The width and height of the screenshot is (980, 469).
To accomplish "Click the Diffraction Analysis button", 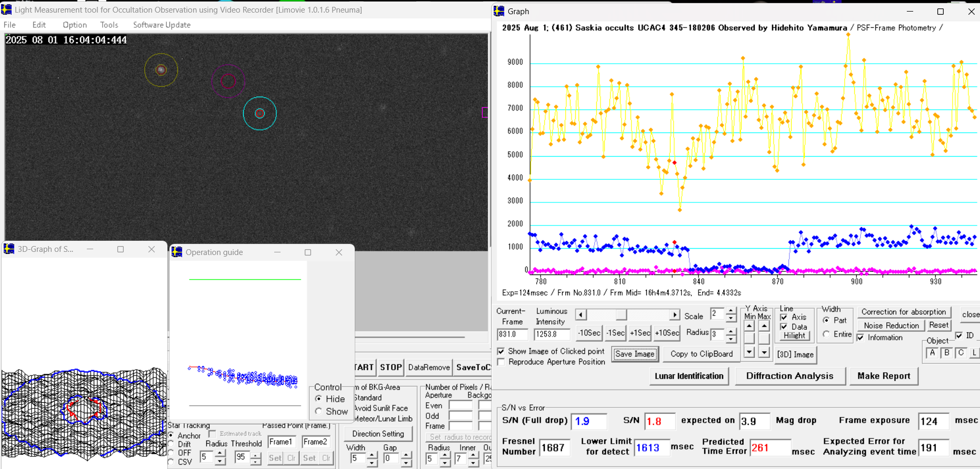I will 789,376.
